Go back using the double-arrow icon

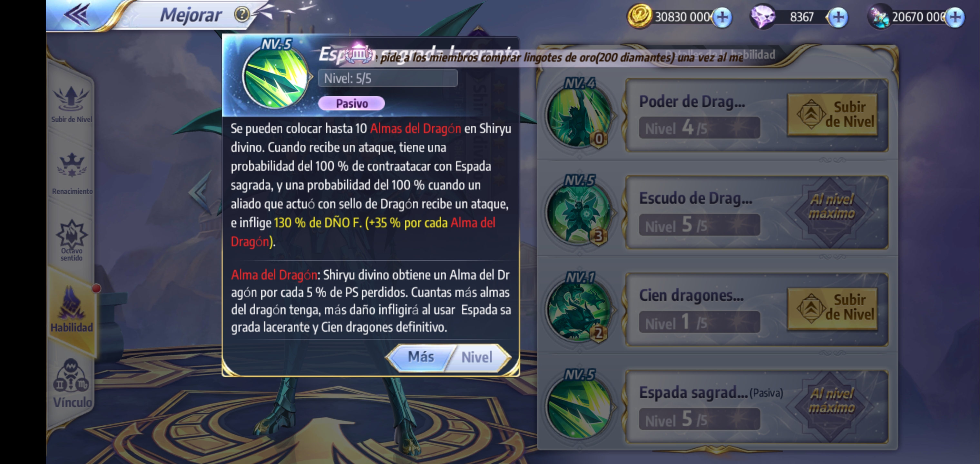pos(77,15)
